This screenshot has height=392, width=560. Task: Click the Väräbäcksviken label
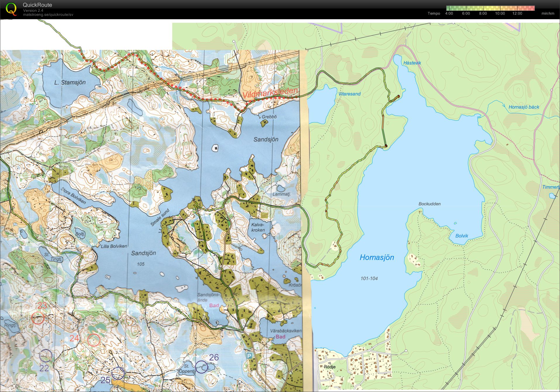click(x=285, y=331)
